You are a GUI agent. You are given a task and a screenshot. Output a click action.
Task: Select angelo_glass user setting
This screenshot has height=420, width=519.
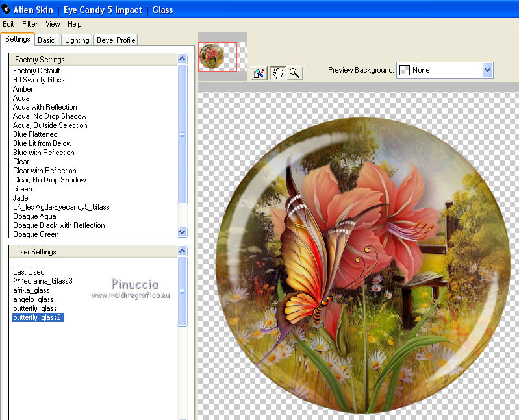[33, 299]
